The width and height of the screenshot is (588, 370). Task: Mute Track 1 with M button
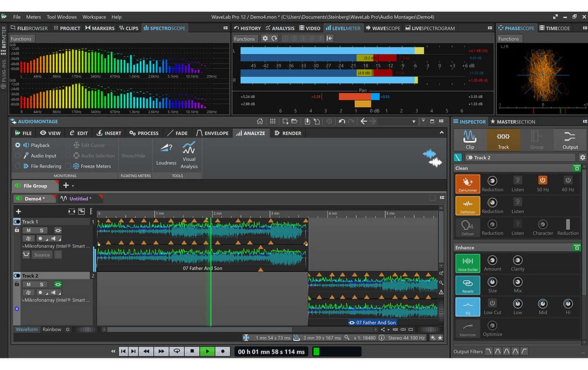tap(28, 230)
